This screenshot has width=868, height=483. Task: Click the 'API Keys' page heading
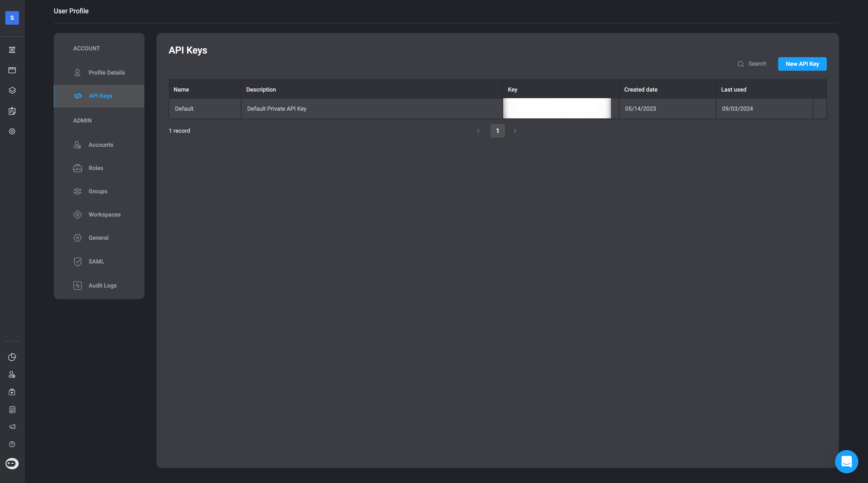188,51
